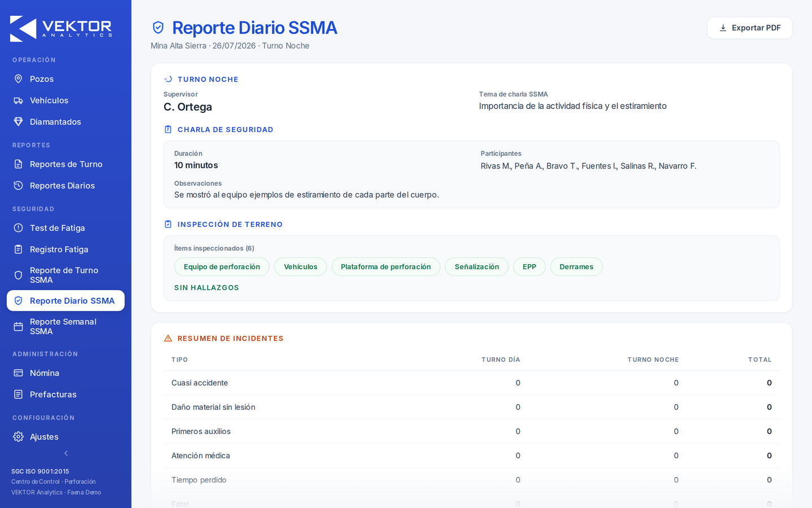Click the supervisor name C. Ortega
The image size is (812, 508).
[x=188, y=107]
